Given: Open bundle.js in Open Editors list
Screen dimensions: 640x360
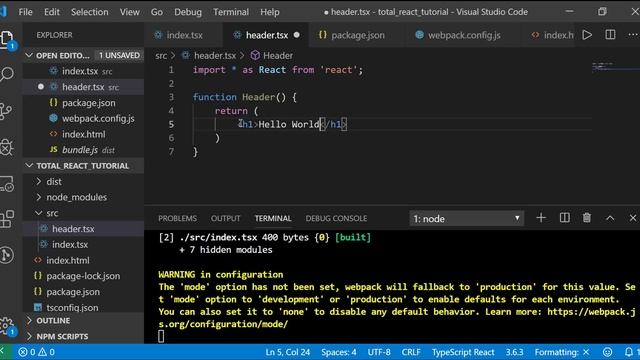Looking at the screenshot, I should click(x=83, y=150).
